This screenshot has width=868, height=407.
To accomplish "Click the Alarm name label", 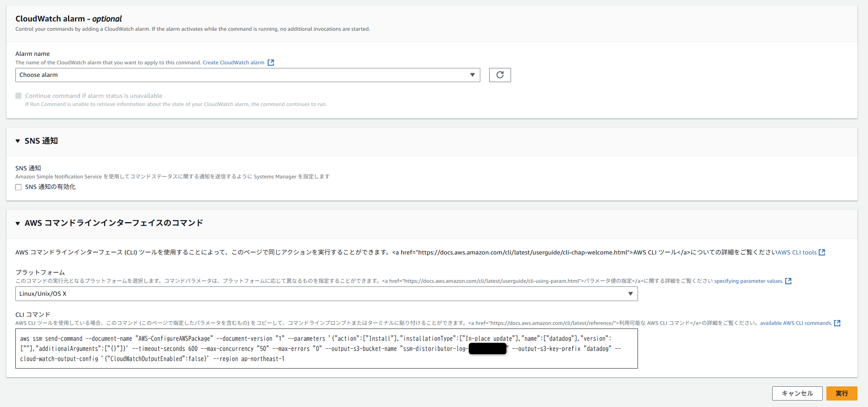I will [x=32, y=54].
